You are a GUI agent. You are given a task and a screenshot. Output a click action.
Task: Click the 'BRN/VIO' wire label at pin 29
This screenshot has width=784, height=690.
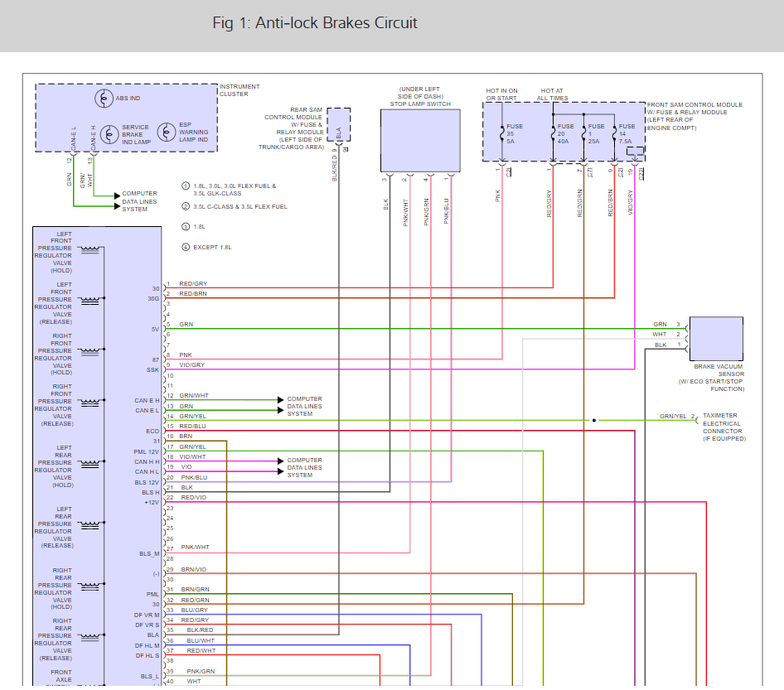point(193,570)
